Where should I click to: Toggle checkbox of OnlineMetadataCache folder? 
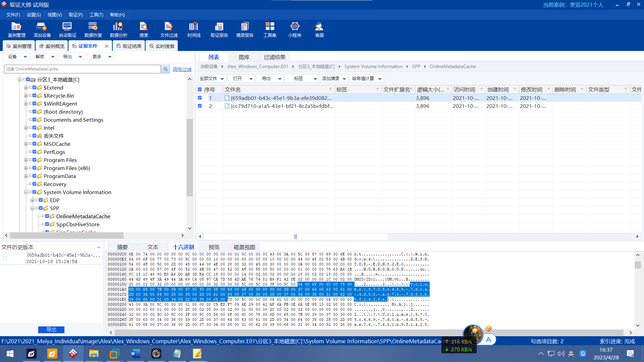point(47,216)
